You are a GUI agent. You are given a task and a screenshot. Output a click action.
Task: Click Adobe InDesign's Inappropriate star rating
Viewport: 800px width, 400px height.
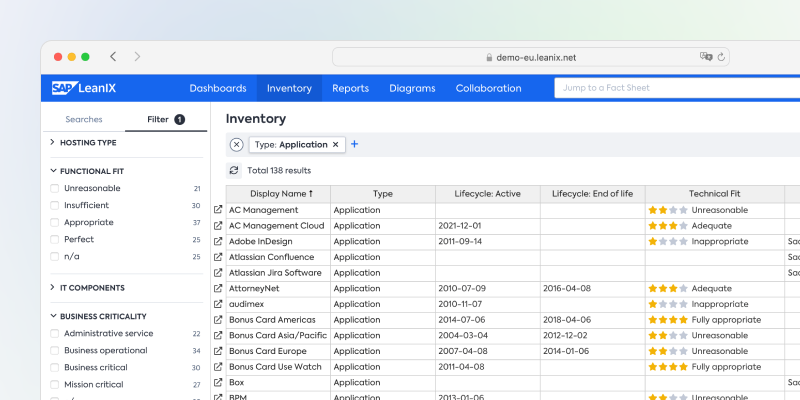(668, 241)
